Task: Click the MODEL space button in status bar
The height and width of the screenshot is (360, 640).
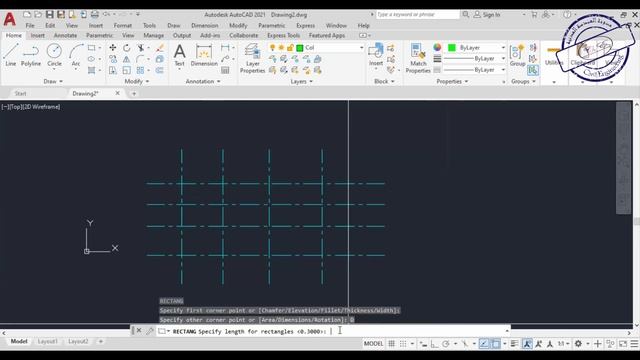Action: click(373, 344)
